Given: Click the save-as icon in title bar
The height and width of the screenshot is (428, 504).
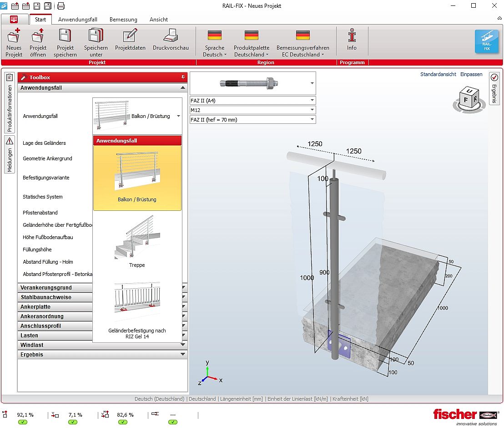Looking at the screenshot, I should [x=48, y=6].
